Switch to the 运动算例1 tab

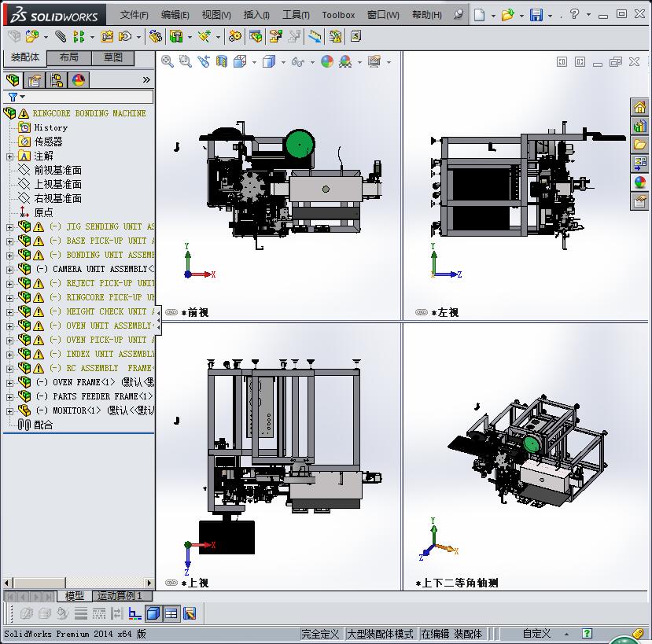123,596
